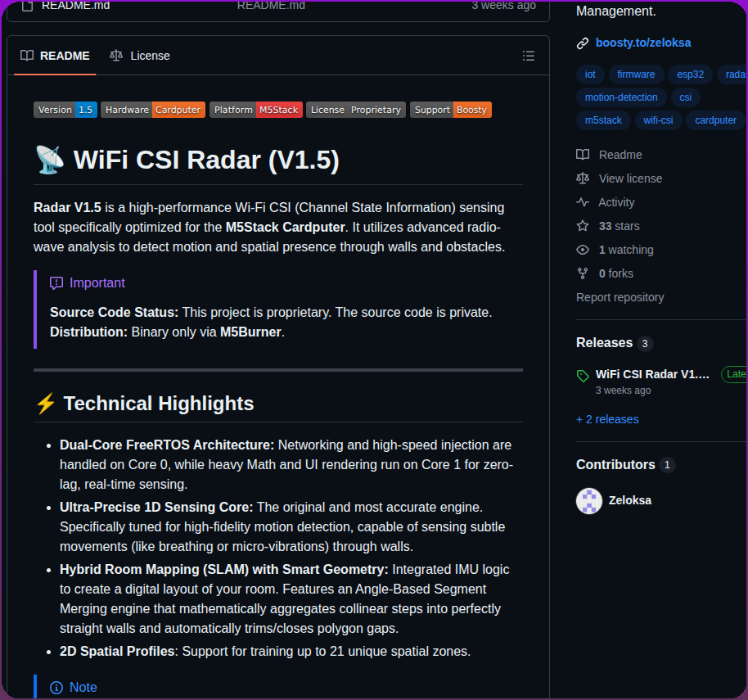Image resolution: width=748 pixels, height=700 pixels.
Task: Click the pulse icon beside Activity
Action: [x=583, y=202]
